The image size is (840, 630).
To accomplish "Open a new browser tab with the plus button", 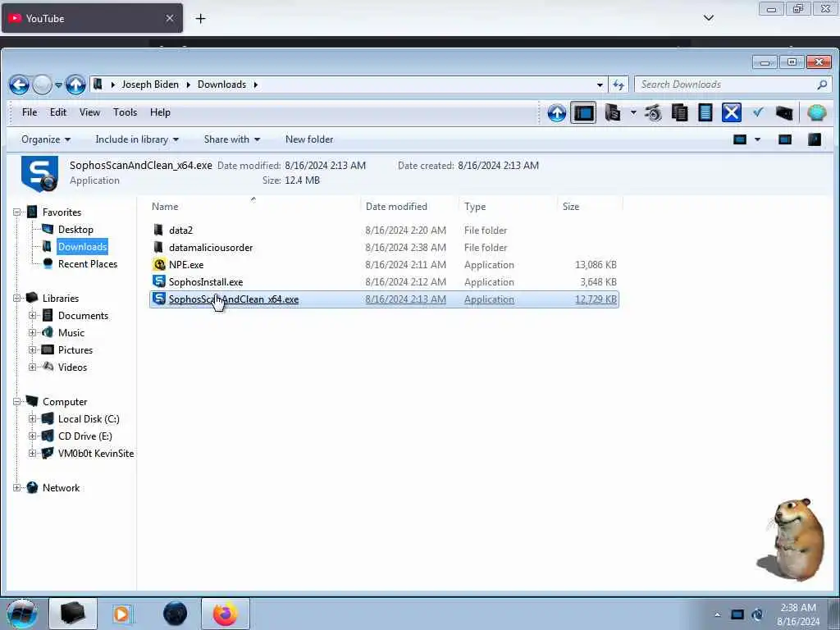I will 200,19.
